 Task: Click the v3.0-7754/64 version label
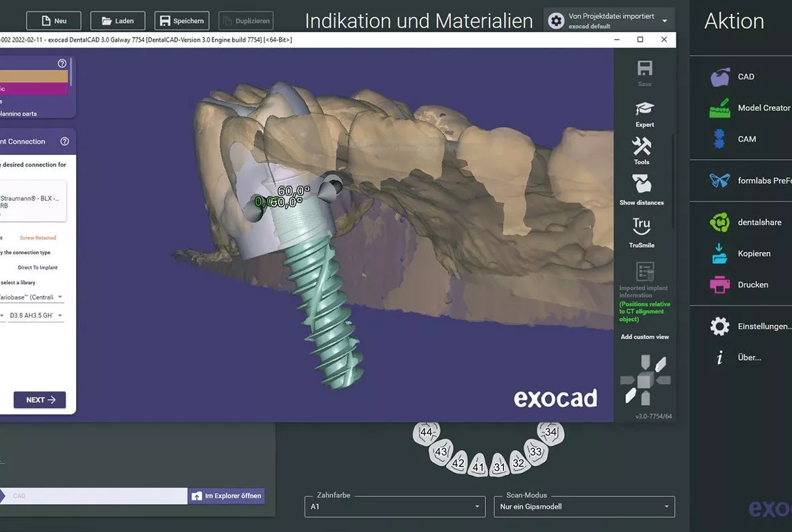[x=654, y=416]
